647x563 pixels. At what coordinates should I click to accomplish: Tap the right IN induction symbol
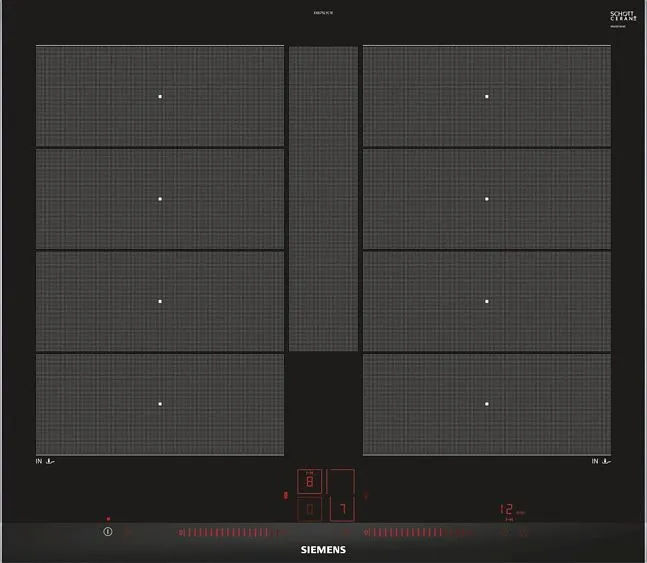601,461
